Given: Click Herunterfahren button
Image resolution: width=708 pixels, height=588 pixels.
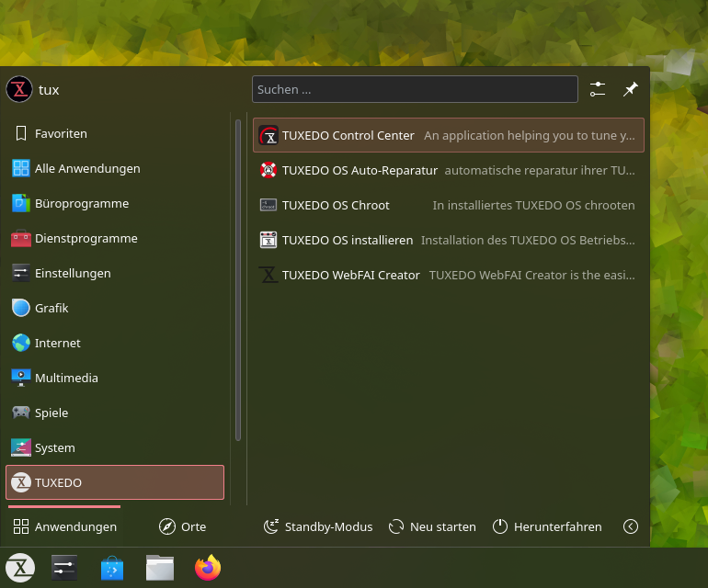Looking at the screenshot, I should click(x=547, y=526).
